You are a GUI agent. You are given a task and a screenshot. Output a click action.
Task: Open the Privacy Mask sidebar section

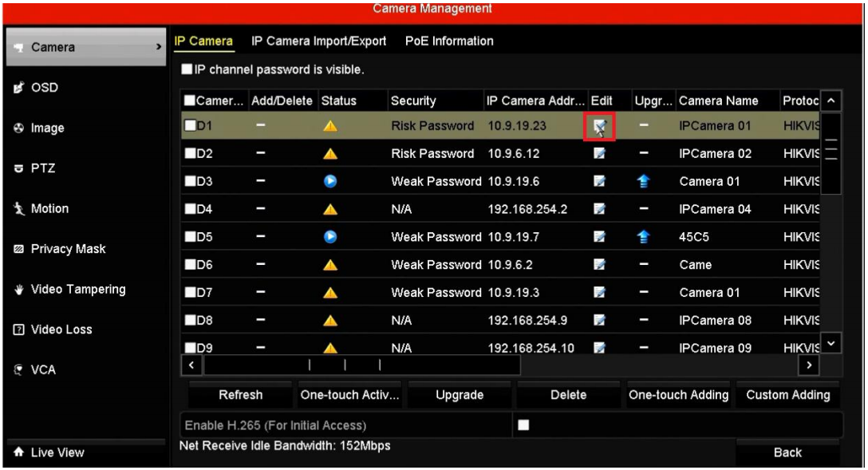68,249
